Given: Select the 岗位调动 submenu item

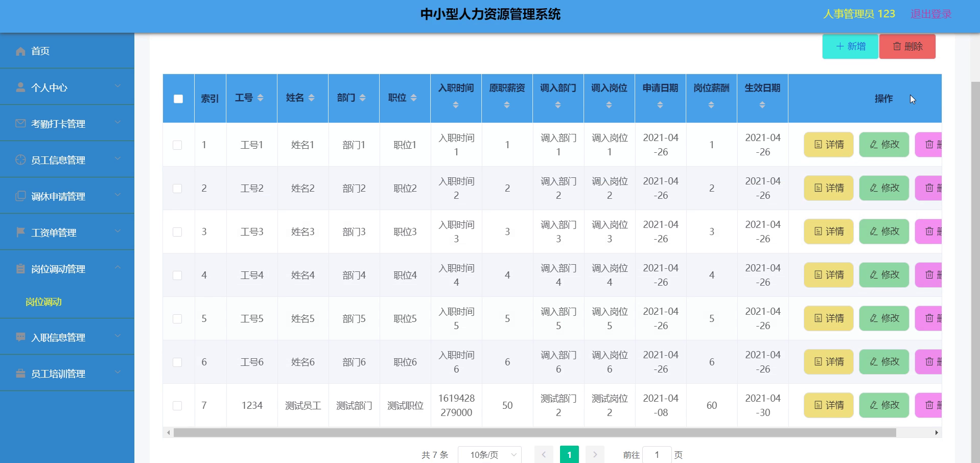Looking at the screenshot, I should (43, 302).
